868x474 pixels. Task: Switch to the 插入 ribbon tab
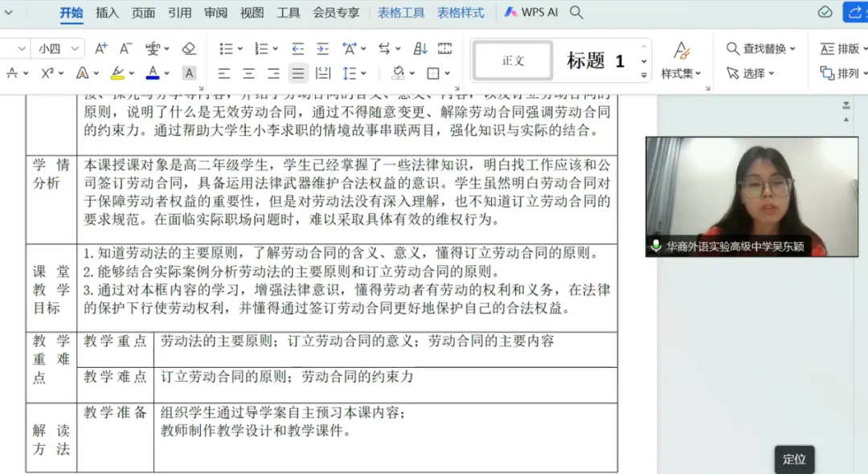[108, 12]
